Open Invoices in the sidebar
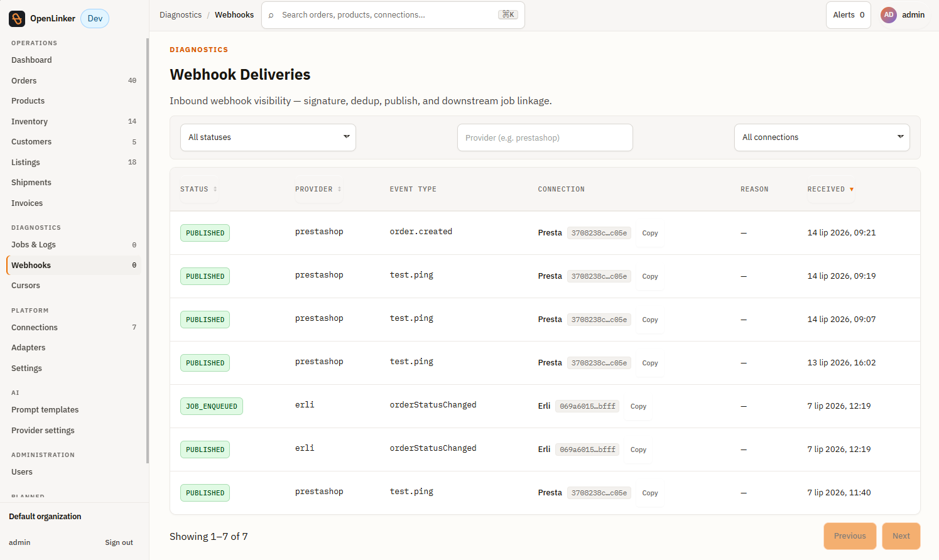This screenshot has width=939, height=560. [x=74, y=203]
